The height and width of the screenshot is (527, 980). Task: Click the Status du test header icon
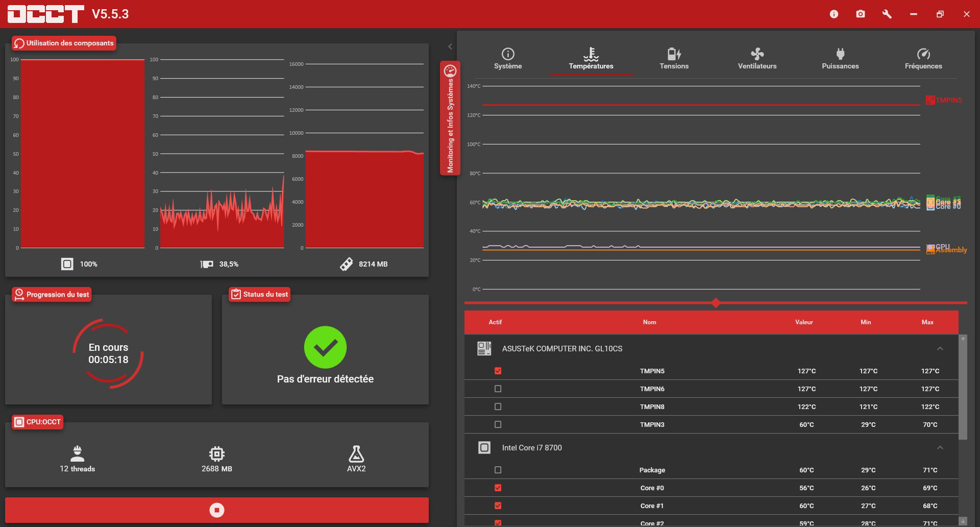(236, 295)
